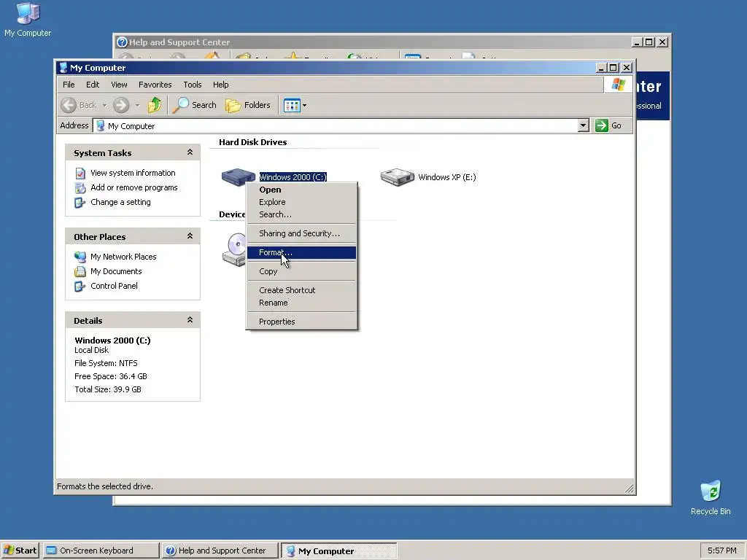This screenshot has width=747, height=560.
Task: Select Windows XP (E:) drive label
Action: [447, 177]
